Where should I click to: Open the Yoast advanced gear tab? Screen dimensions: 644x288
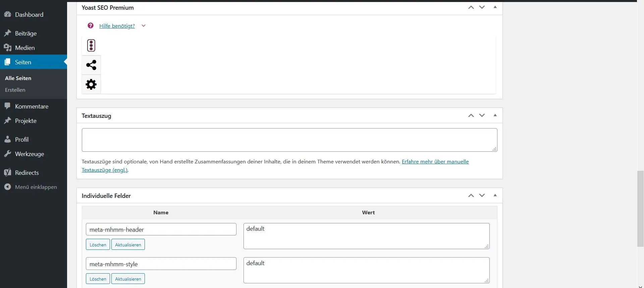click(91, 84)
